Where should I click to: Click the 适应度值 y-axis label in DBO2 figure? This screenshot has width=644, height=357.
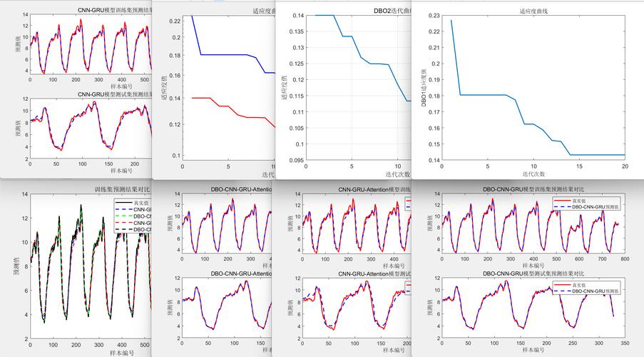point(284,88)
